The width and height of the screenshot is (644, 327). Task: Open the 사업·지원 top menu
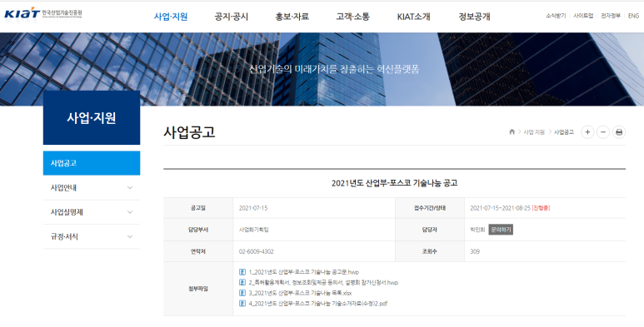point(171,17)
